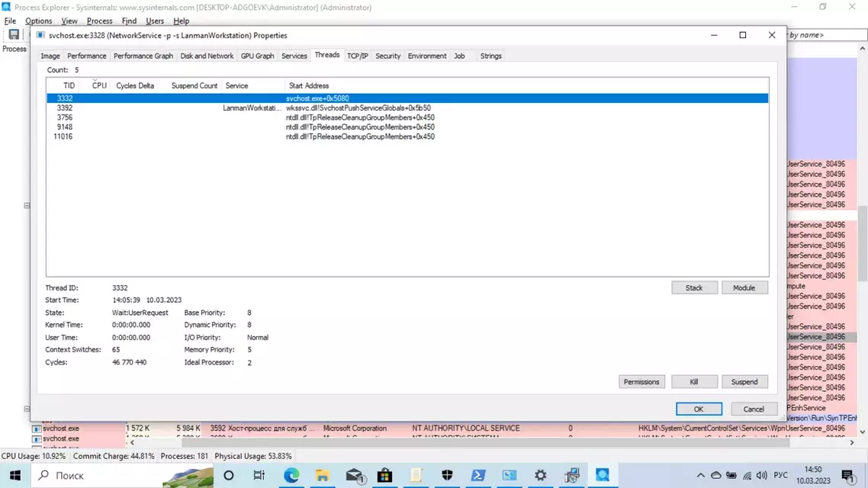Image resolution: width=868 pixels, height=488 pixels.
Task: Switch to the Services tab
Action: (x=294, y=56)
